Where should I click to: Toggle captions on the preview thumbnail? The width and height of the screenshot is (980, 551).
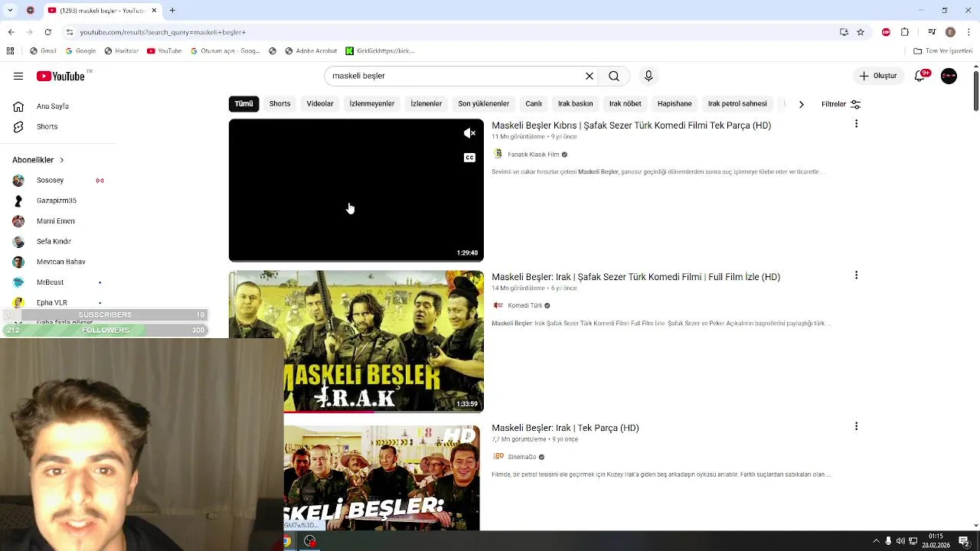coord(469,158)
